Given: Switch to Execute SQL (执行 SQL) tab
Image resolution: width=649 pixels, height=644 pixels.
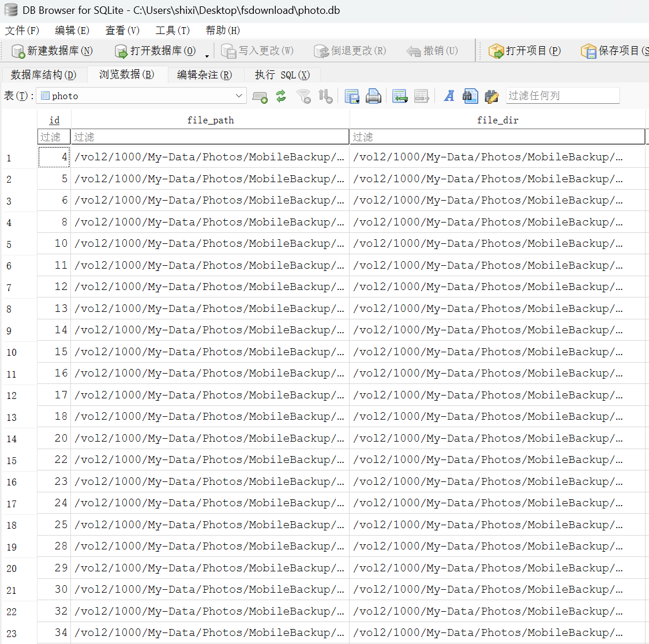Looking at the screenshot, I should click(282, 75).
